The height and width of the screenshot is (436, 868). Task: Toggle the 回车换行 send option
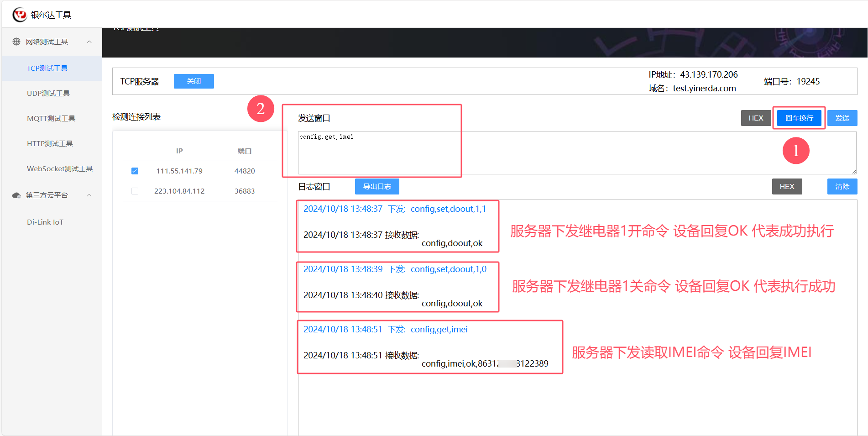point(798,118)
